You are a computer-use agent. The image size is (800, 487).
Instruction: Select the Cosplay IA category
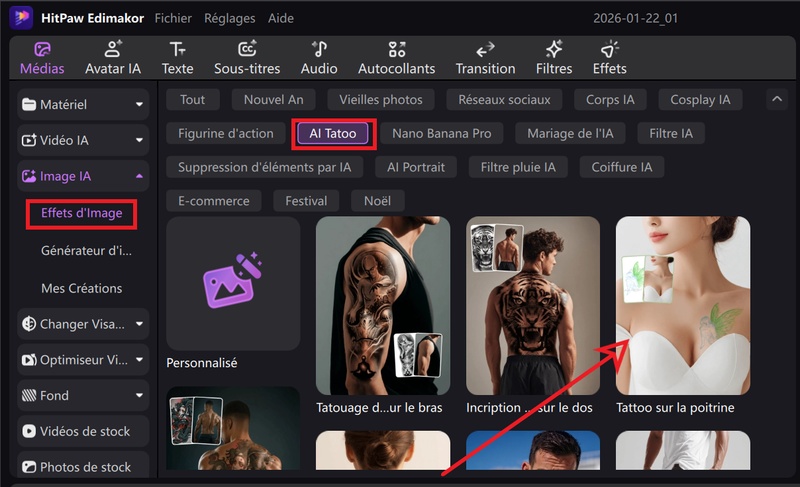(701, 99)
